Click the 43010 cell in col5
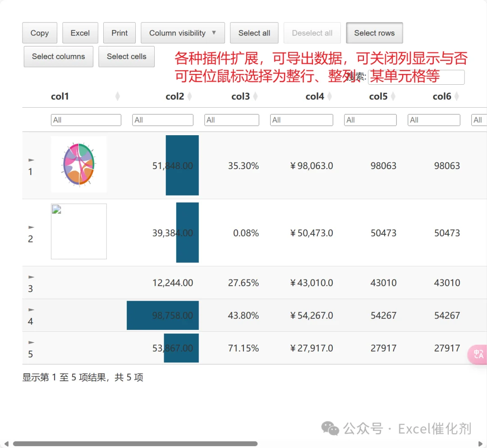The height and width of the screenshot is (448, 487). click(384, 283)
